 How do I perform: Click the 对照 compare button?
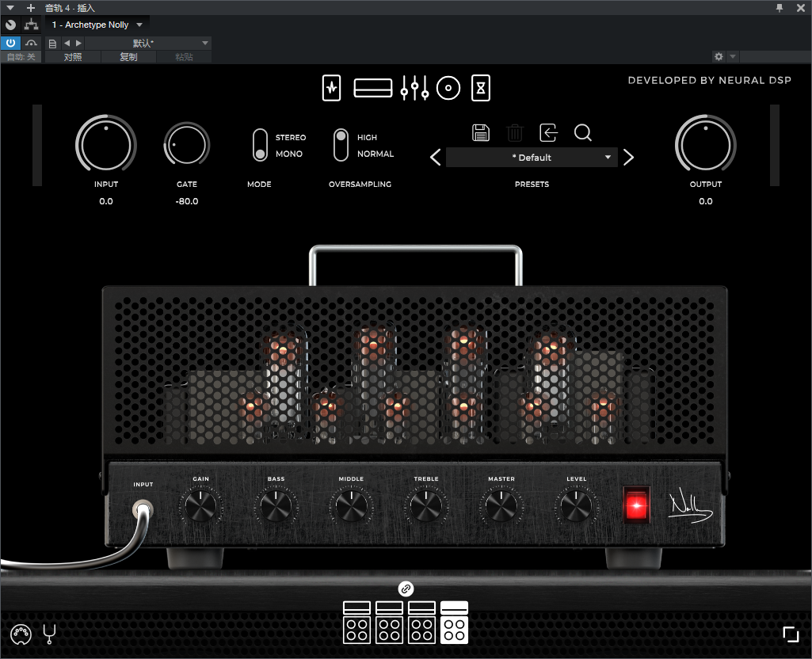tap(73, 57)
